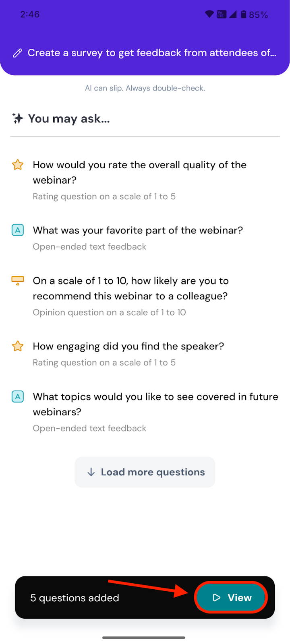The height and width of the screenshot is (644, 290).
Task: Edit the Create a survey prompt text
Action: pos(151,53)
